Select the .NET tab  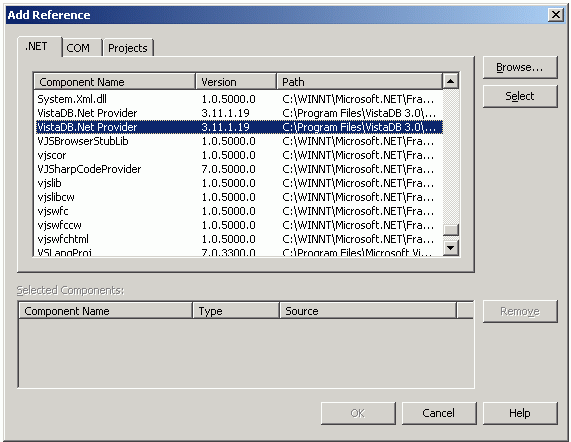[40, 47]
